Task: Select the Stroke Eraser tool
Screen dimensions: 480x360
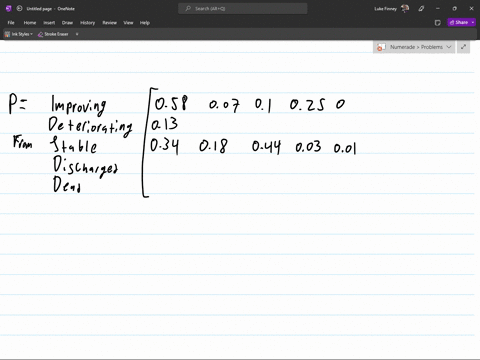Action: (53, 34)
